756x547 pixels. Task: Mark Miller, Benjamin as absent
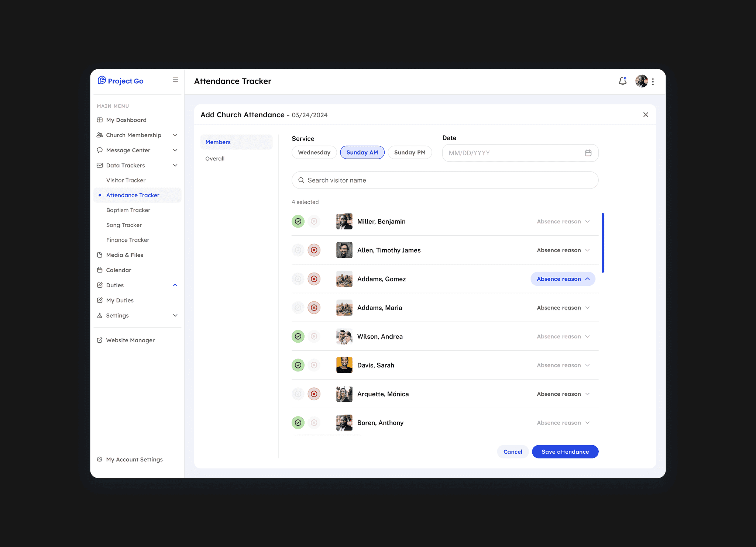pyautogui.click(x=314, y=221)
